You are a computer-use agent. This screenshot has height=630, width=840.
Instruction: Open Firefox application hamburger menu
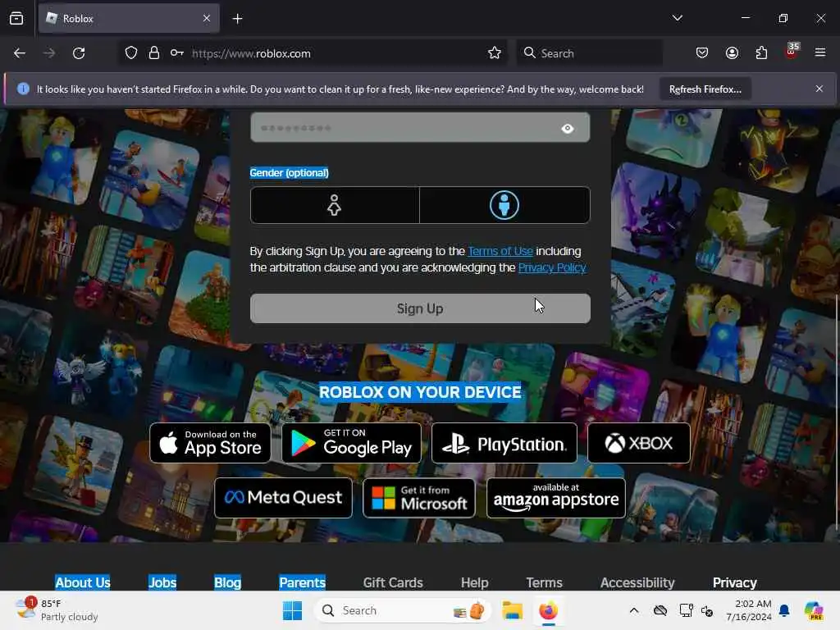[x=820, y=52]
